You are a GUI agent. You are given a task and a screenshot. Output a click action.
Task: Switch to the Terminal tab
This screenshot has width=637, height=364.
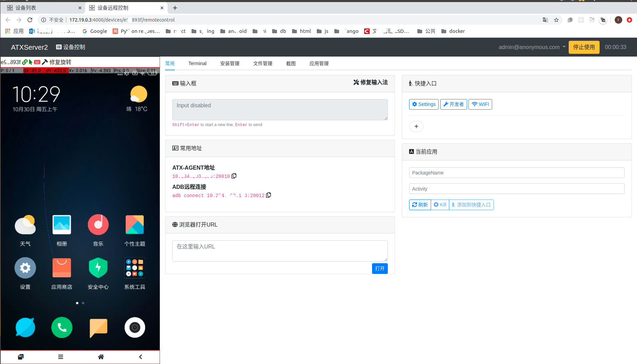click(197, 63)
